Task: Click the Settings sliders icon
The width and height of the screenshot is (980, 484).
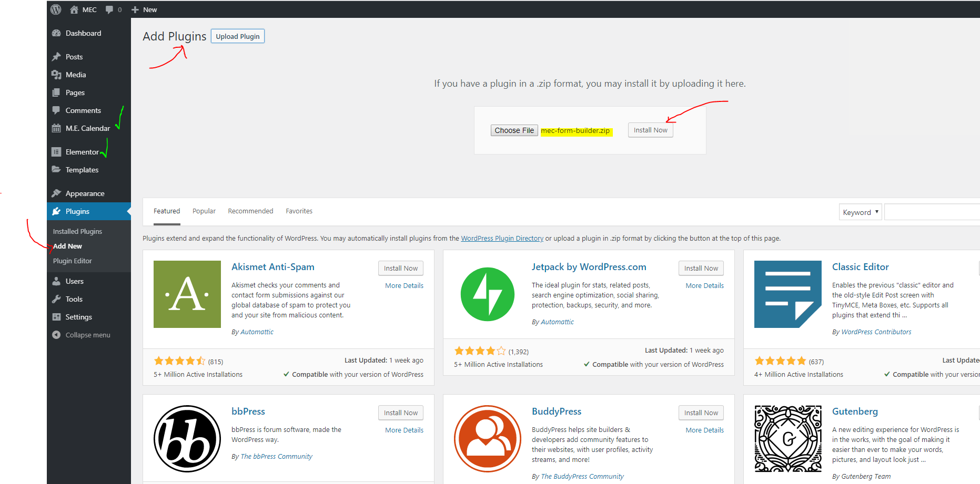Action: (x=56, y=317)
